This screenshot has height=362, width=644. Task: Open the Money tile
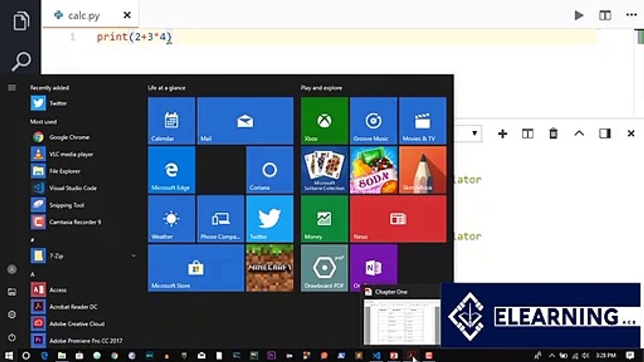pyautogui.click(x=325, y=219)
